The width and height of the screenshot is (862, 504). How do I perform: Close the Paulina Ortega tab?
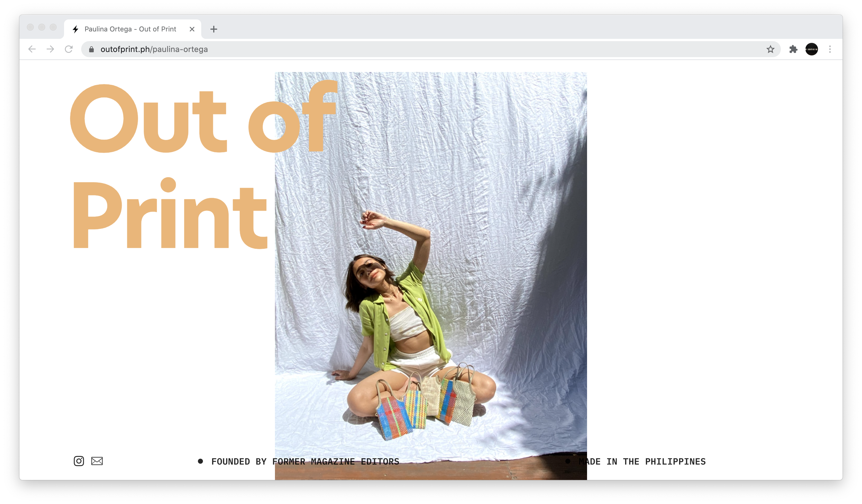coord(192,29)
